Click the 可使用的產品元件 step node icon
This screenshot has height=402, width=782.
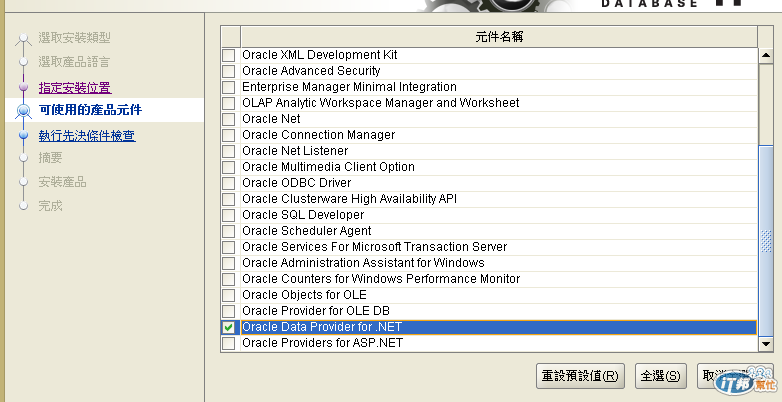click(23, 111)
